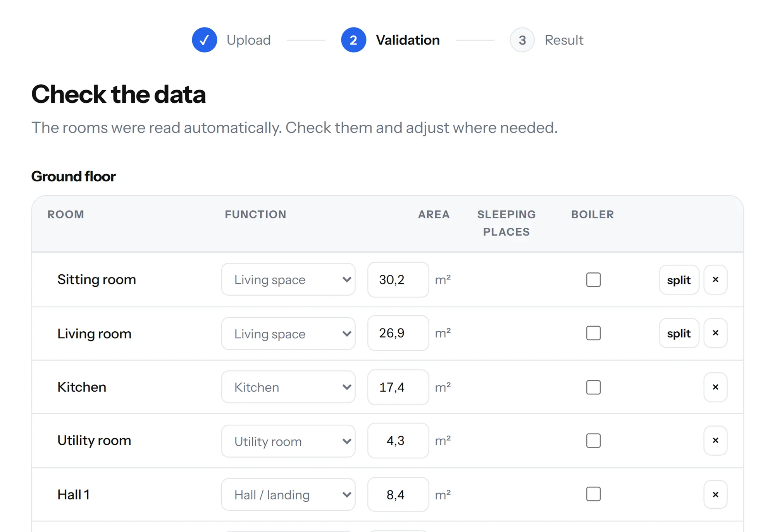Click the SLEEPING PLACES column header
Screen dimensions: 775x532
506,223
